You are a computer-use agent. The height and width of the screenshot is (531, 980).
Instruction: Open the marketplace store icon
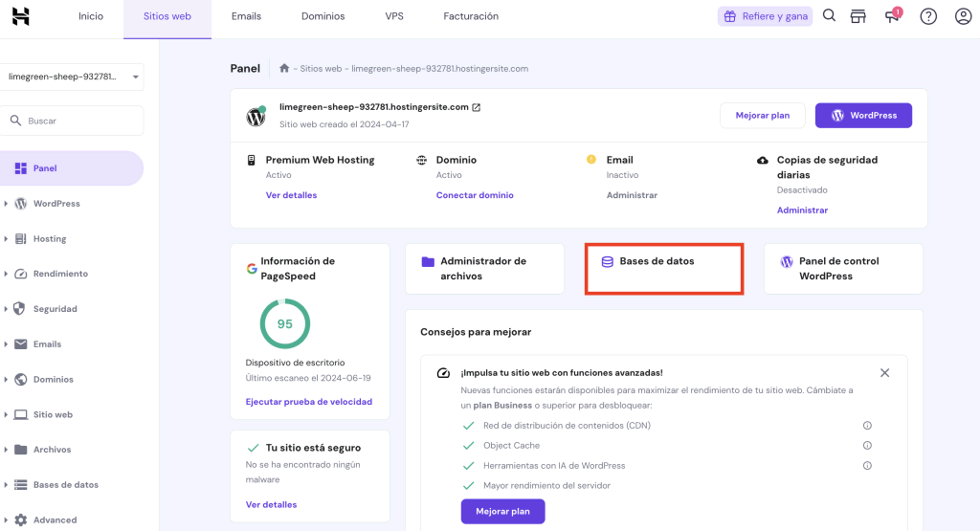tap(858, 16)
